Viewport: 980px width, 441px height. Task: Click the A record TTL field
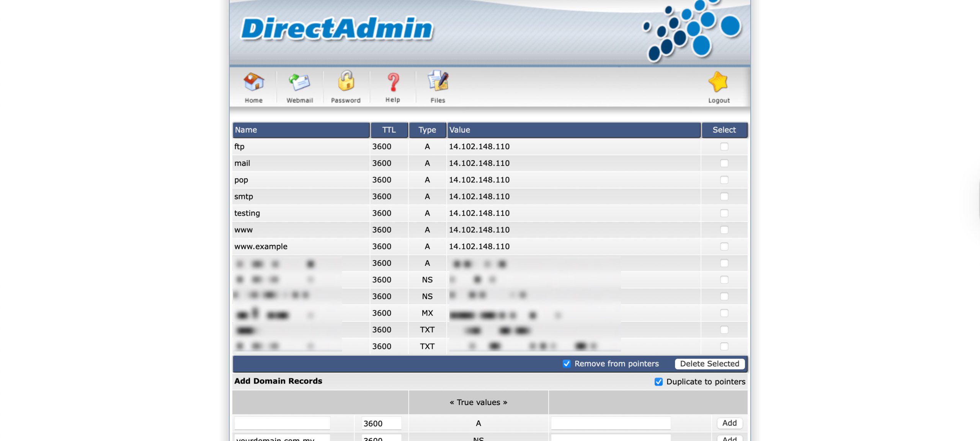[x=381, y=423]
